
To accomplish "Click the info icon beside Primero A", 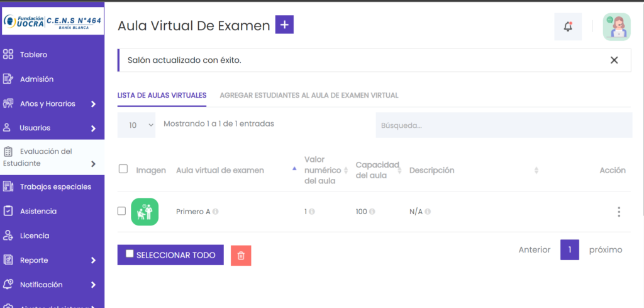I will click(216, 212).
